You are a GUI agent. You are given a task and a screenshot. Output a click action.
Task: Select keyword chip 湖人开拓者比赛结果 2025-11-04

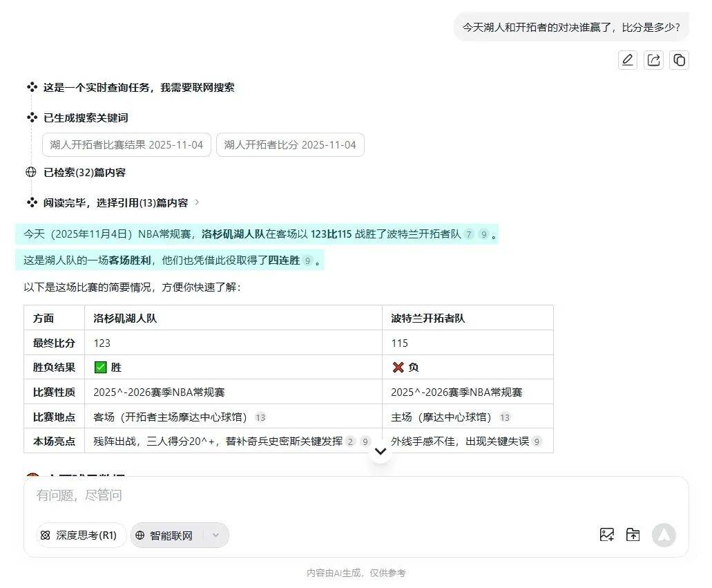point(126,145)
